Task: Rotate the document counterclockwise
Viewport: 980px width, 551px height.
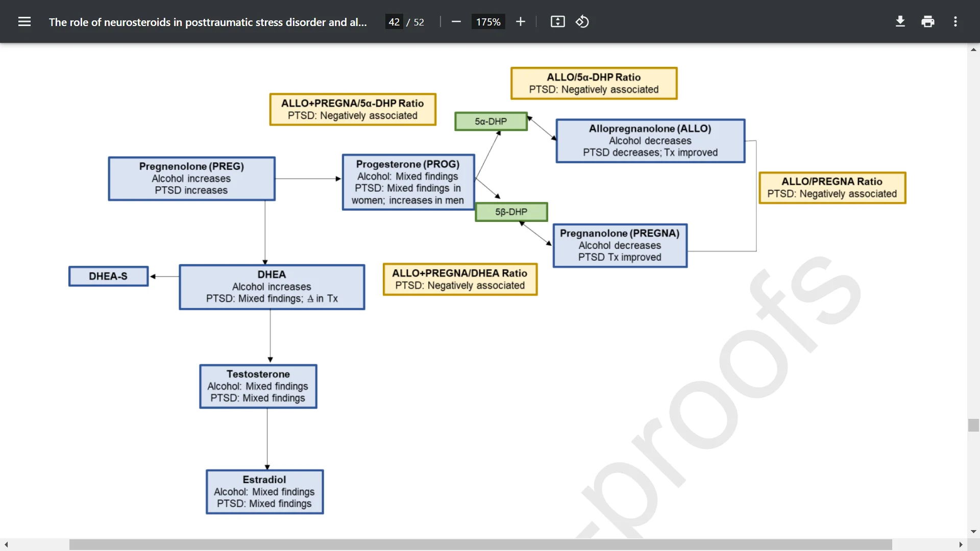Action: pos(582,21)
